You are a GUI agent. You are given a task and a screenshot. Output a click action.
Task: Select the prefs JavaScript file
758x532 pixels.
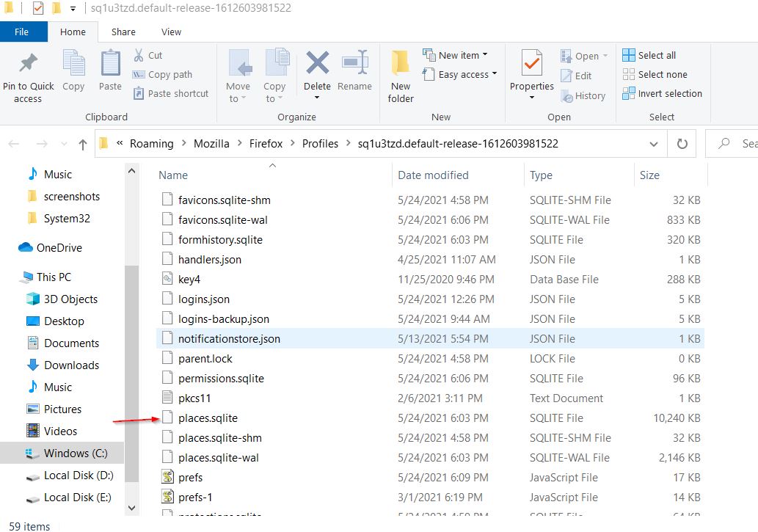430,478
